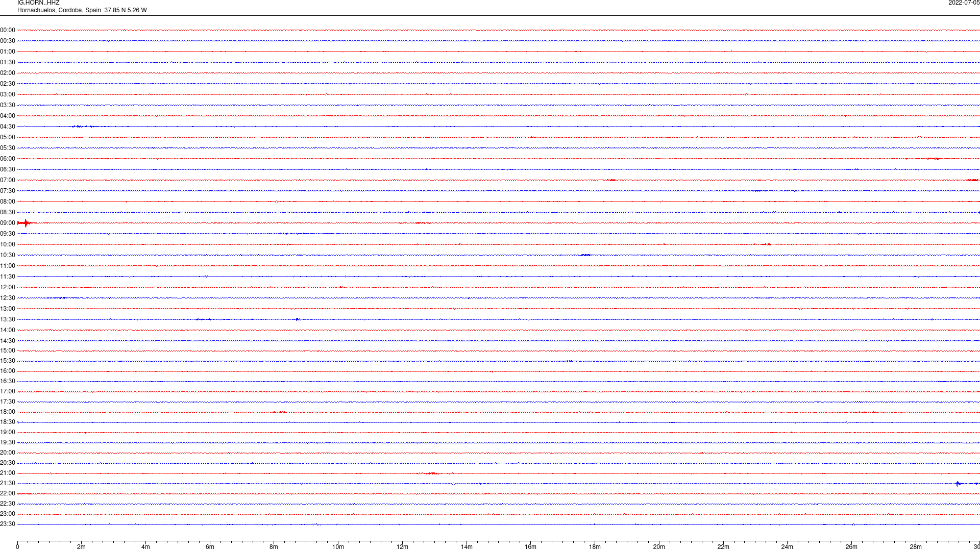Click the 26m tick label on time axis

pos(851,547)
